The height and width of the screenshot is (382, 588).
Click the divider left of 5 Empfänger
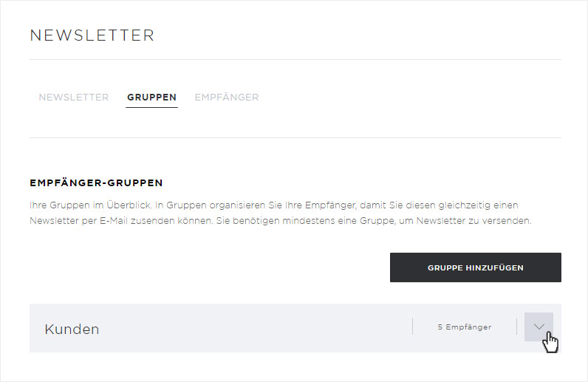click(412, 327)
